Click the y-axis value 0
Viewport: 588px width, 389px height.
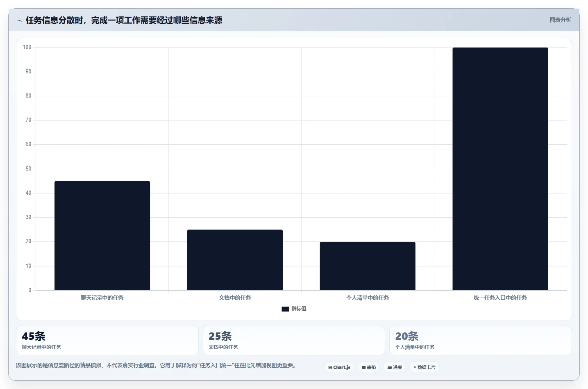tap(30, 290)
